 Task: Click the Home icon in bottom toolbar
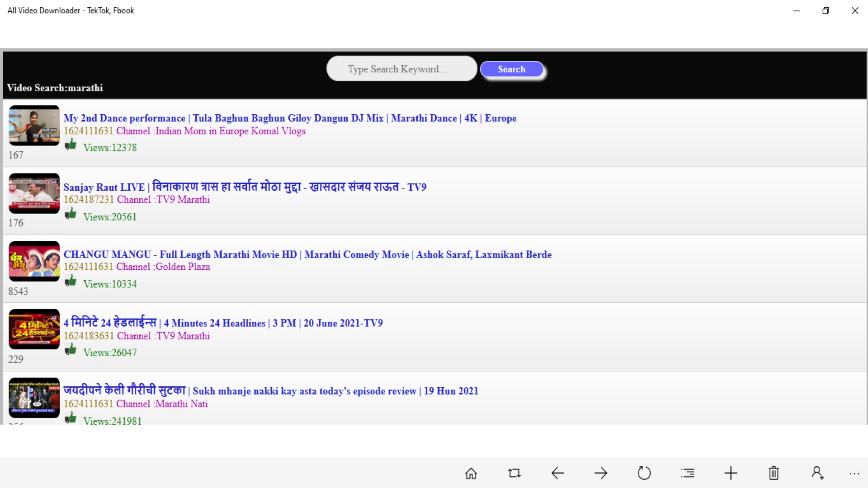471,473
